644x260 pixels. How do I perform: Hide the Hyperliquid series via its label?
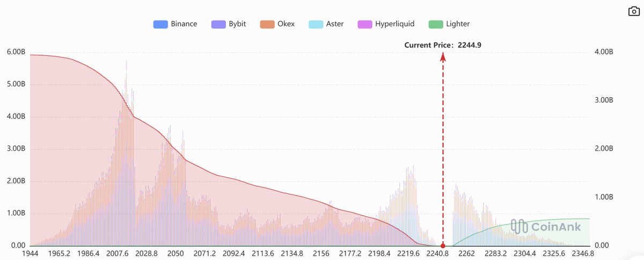click(x=394, y=24)
